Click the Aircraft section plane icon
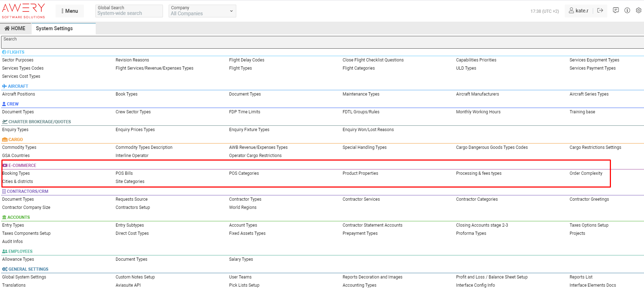Screen dimensions: 644x292 tap(4, 86)
